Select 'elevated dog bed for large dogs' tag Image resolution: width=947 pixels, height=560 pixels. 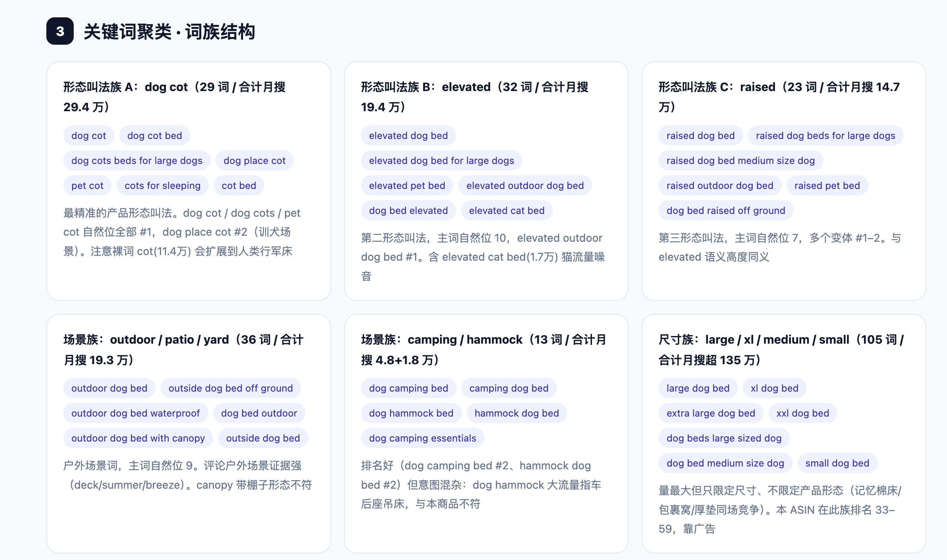pyautogui.click(x=442, y=161)
